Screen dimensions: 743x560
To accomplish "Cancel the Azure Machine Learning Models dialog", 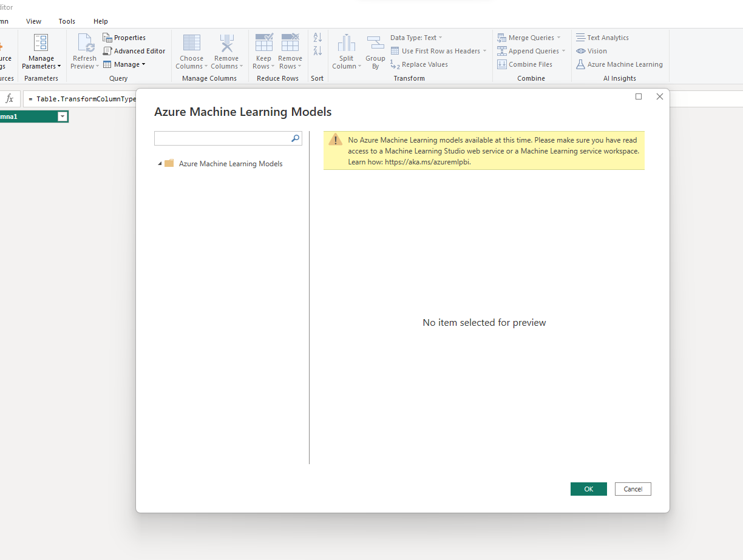I will [633, 489].
